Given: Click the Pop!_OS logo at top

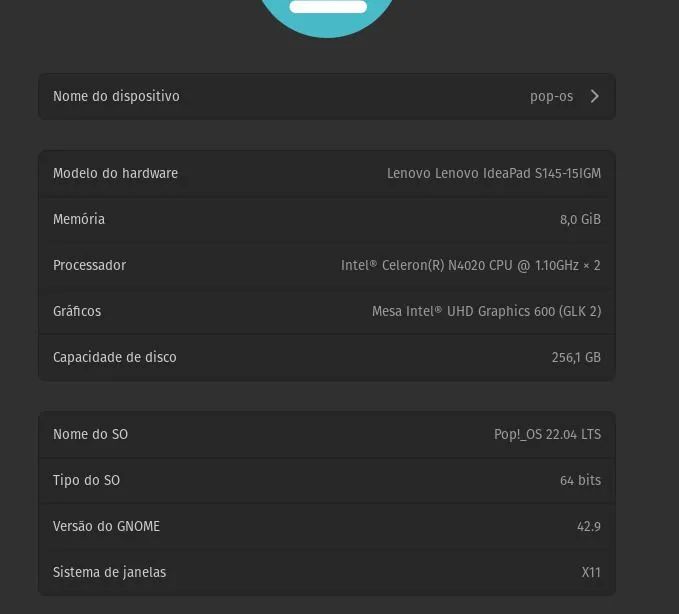Looking at the screenshot, I should coord(327,15).
